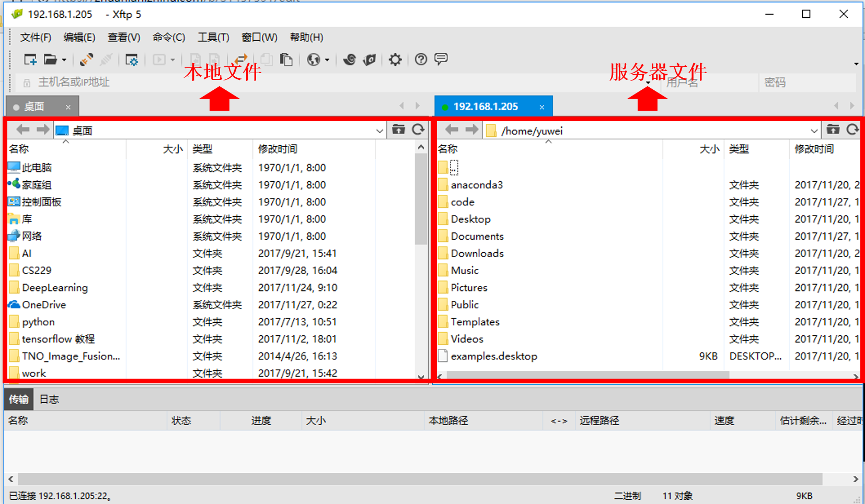The height and width of the screenshot is (504, 865).
Task: Select the settings gear icon
Action: [x=395, y=59]
